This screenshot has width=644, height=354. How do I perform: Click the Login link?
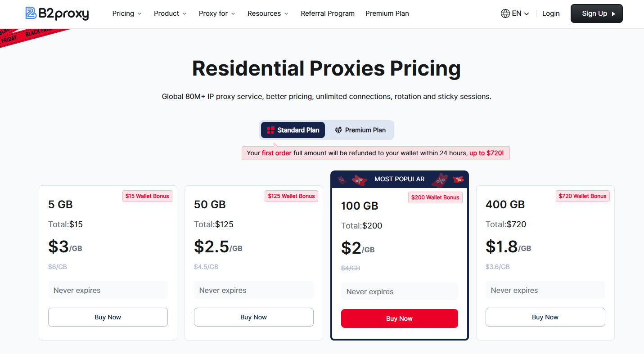point(551,13)
